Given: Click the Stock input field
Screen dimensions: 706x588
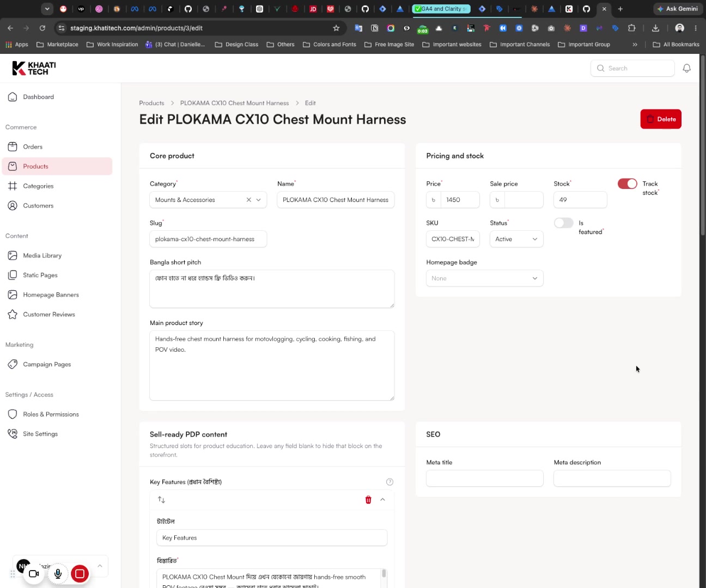Looking at the screenshot, I should [x=580, y=200].
